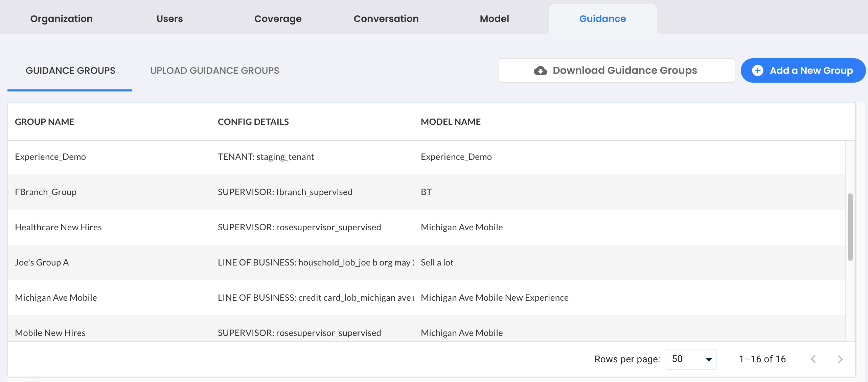Select the Coverage tab
This screenshot has height=382, width=868.
point(278,19)
